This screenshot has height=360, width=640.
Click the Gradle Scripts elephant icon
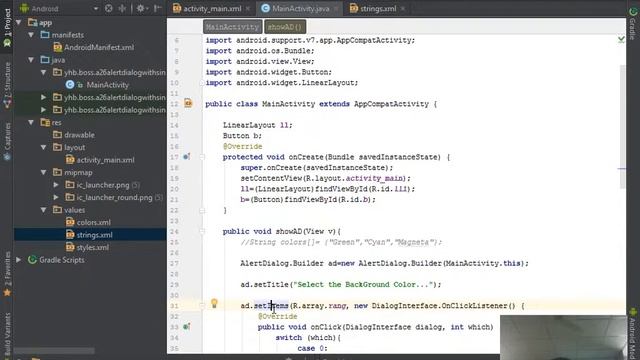coord(32,260)
